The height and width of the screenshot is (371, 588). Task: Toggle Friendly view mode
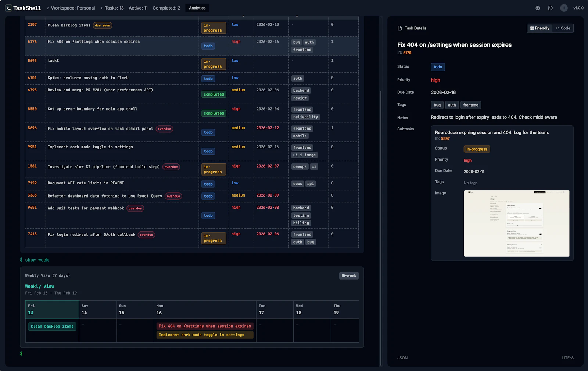coord(539,28)
